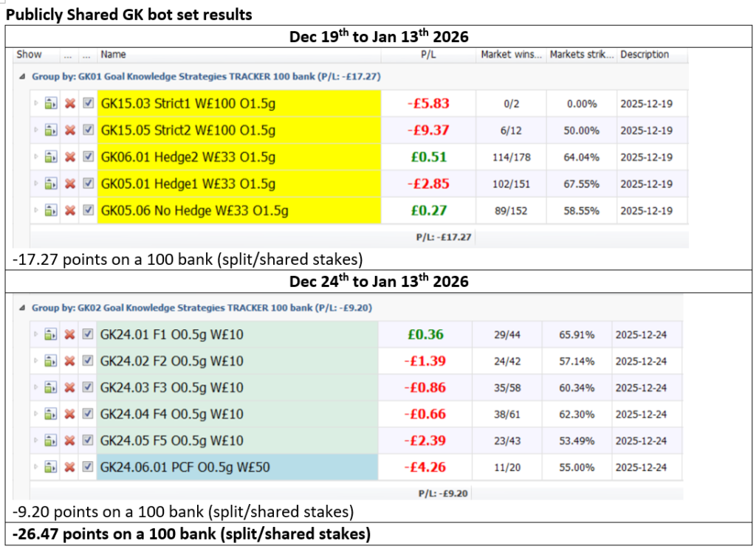Click red X icon for GK05.06 No Hedge

[70, 210]
